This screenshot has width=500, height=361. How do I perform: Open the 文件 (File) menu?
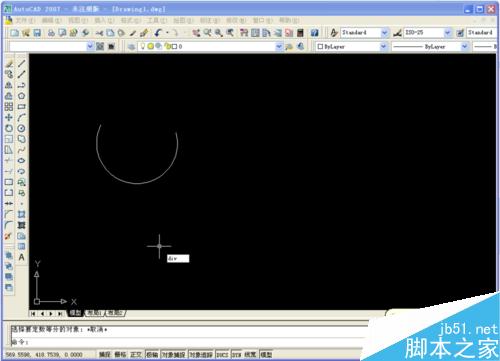click(25, 20)
